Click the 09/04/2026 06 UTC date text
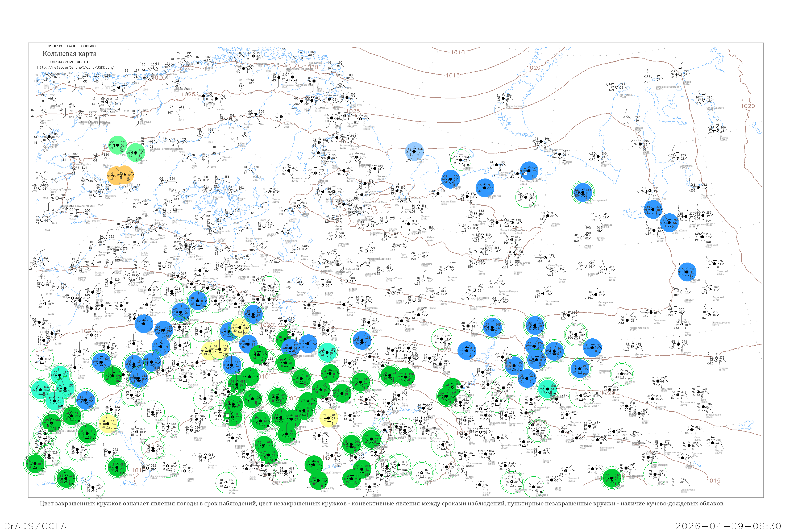This screenshot has height=532, width=798. pos(70,62)
